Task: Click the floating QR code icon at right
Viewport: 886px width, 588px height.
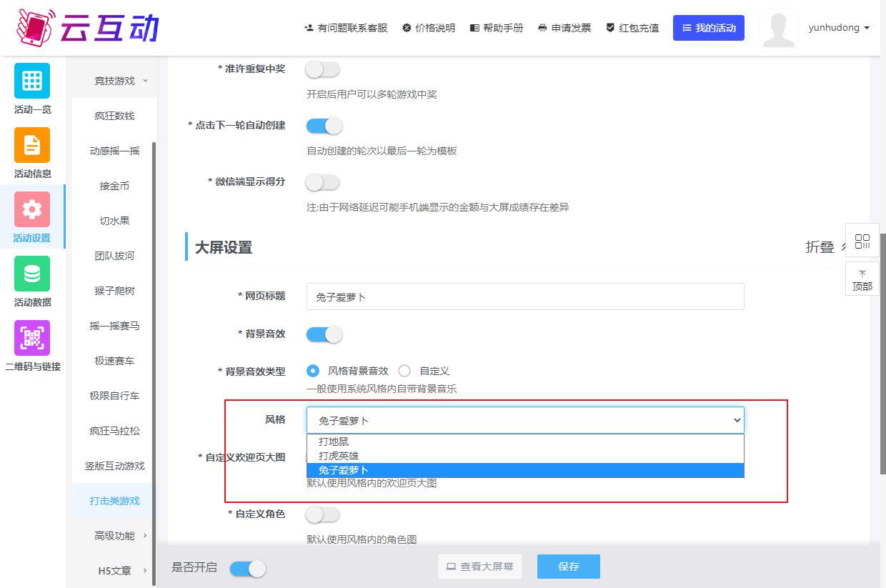Action: (x=862, y=241)
